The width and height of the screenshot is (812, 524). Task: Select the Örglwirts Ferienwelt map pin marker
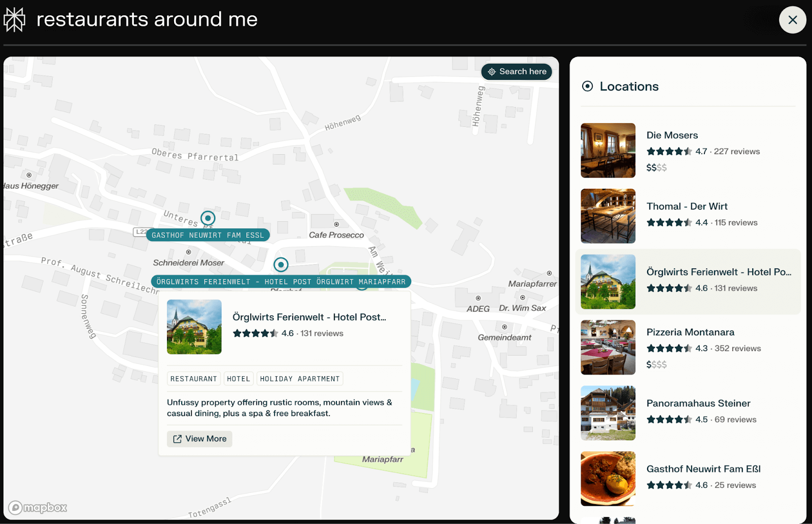tap(281, 264)
